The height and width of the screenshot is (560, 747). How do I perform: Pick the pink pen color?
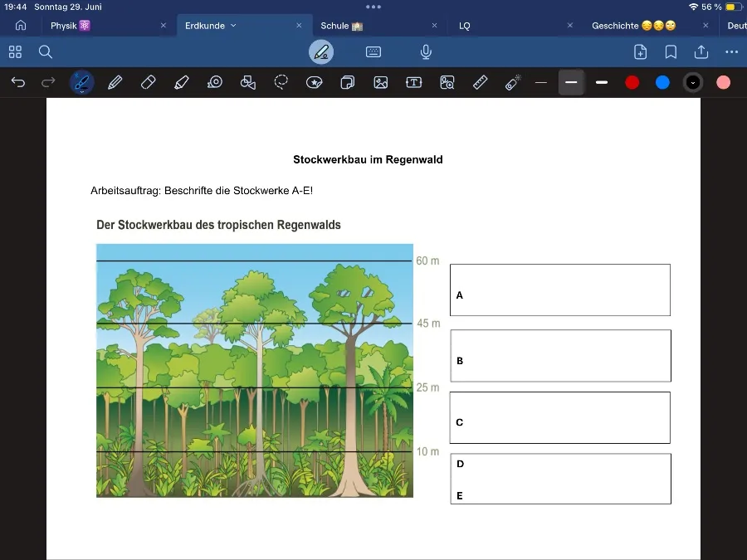point(723,82)
